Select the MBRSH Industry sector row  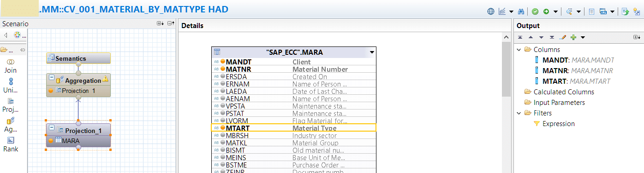[x=294, y=136]
